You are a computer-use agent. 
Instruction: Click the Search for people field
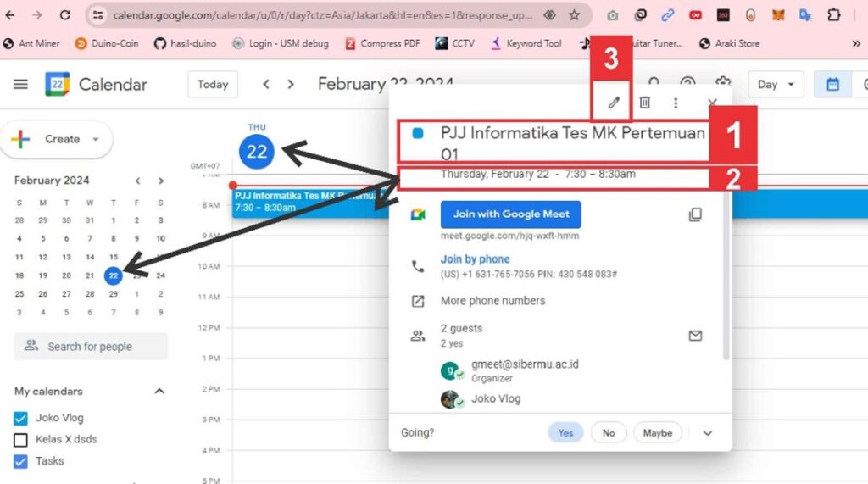[91, 346]
